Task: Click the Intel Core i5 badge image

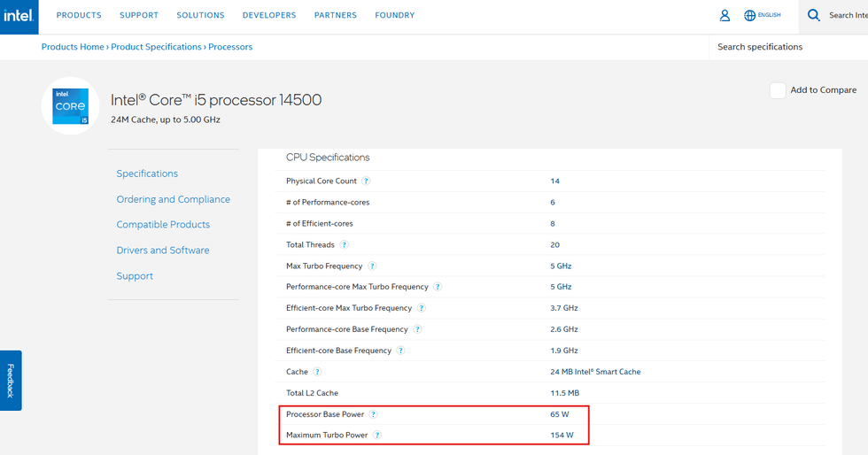Action: pos(70,105)
